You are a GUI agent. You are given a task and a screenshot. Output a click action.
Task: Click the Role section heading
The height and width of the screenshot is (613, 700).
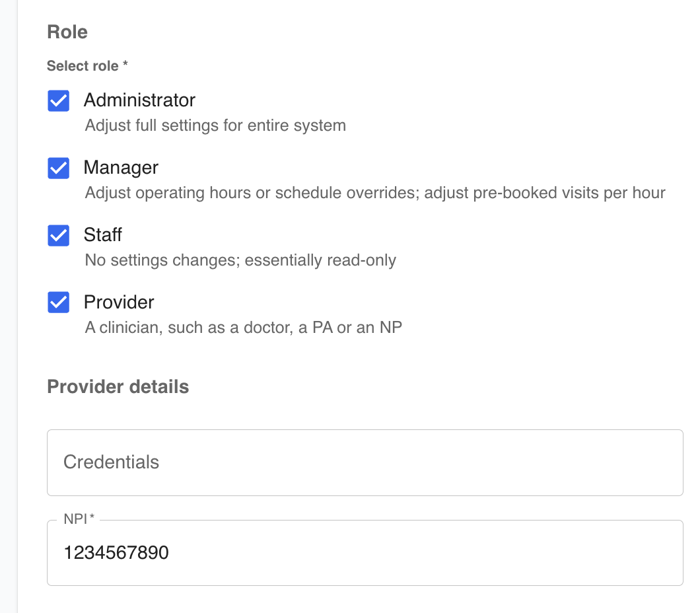coord(67,32)
